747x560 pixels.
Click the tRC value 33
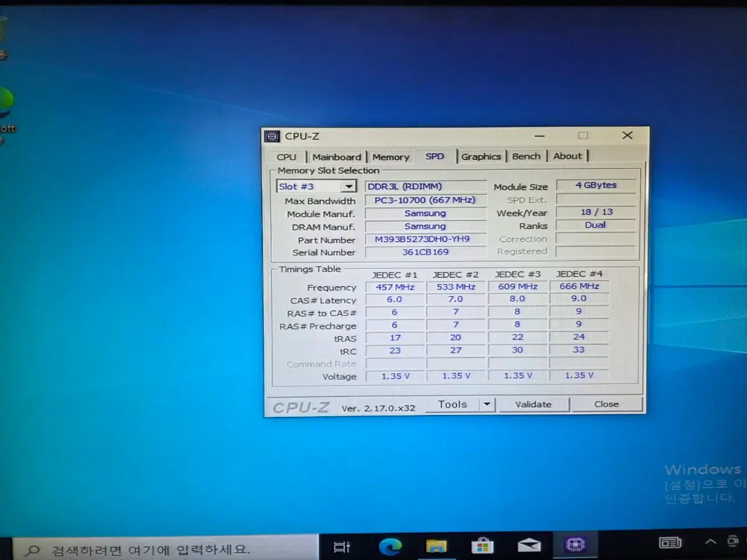point(579,350)
